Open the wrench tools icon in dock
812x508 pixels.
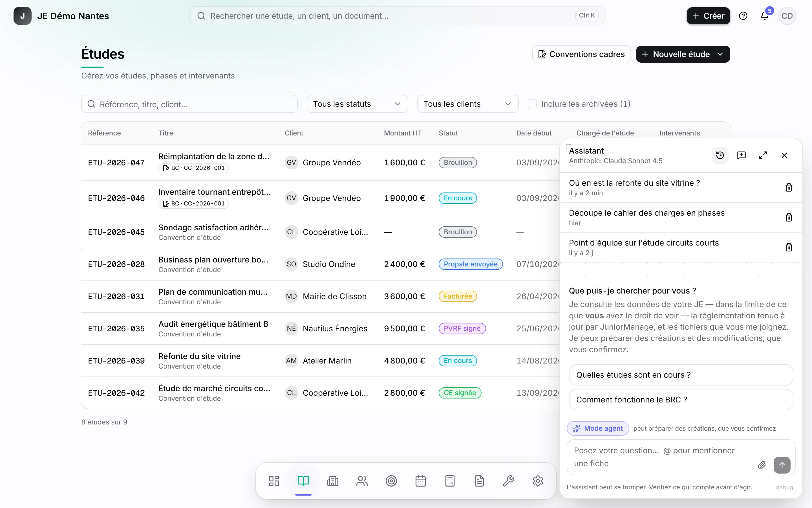[x=509, y=481]
